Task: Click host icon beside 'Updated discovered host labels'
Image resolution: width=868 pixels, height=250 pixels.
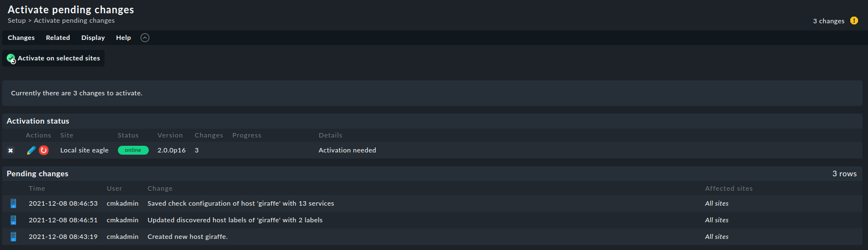Action: tap(13, 220)
